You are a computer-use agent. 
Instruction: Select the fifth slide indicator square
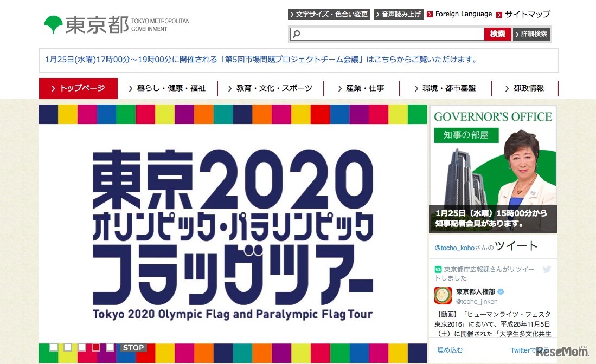[x=110, y=347]
